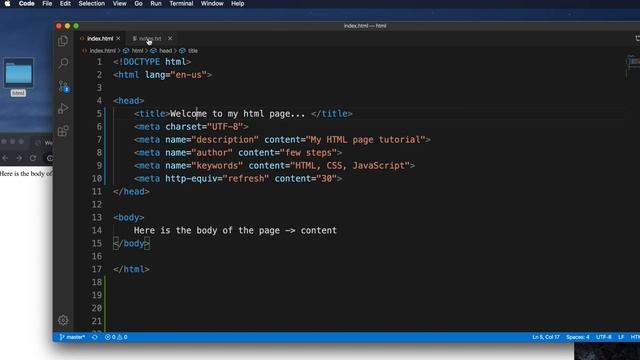640x360 pixels.
Task: Click the opening <body> tag
Action: tap(129, 217)
